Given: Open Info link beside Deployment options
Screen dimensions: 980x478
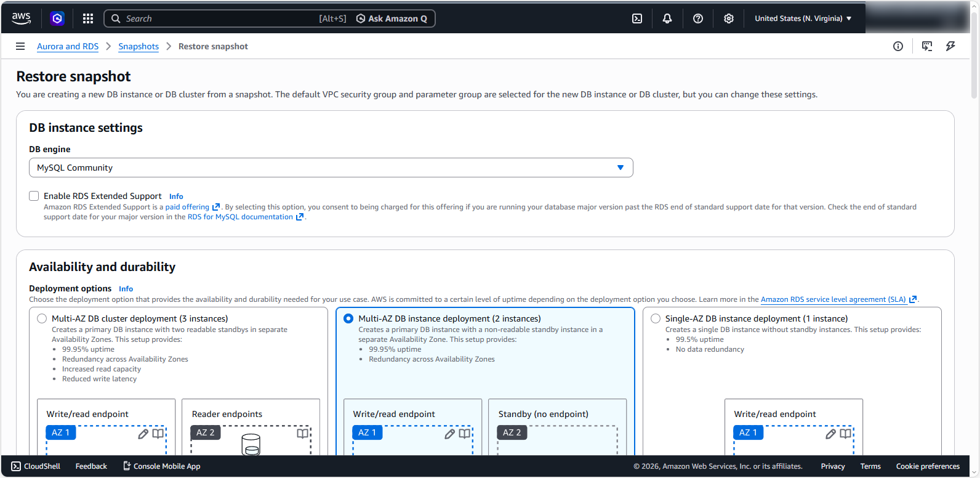Looking at the screenshot, I should (126, 289).
